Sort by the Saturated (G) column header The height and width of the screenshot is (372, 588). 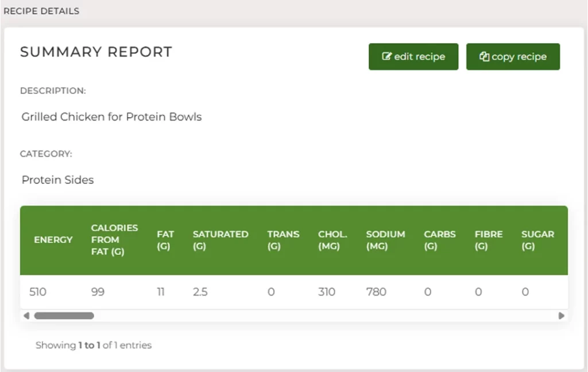point(220,240)
